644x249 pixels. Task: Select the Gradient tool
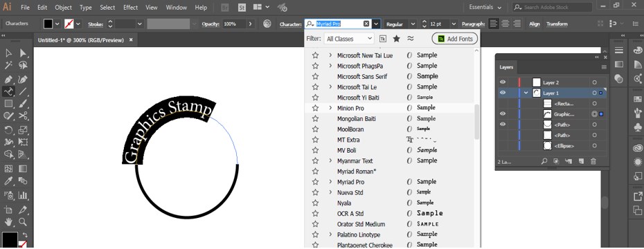point(23,169)
